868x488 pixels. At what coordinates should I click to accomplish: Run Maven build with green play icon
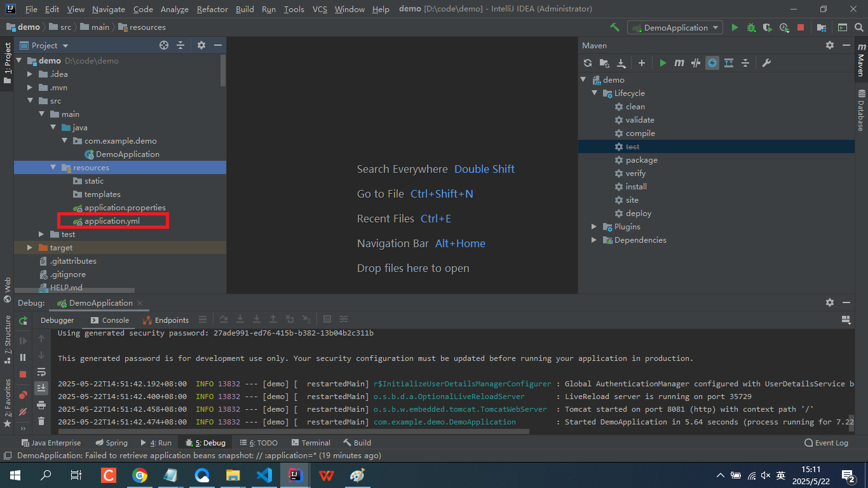point(663,63)
